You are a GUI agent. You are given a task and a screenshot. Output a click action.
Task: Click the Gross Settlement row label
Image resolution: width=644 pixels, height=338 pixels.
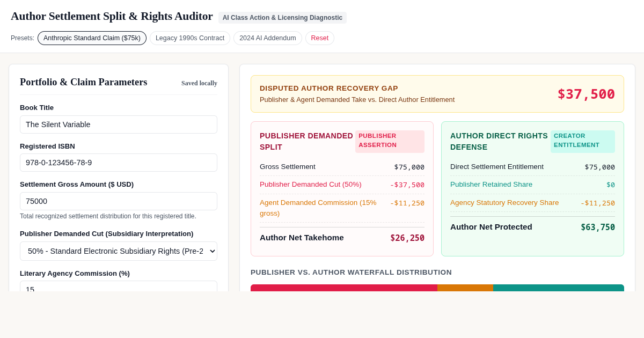pyautogui.click(x=288, y=167)
